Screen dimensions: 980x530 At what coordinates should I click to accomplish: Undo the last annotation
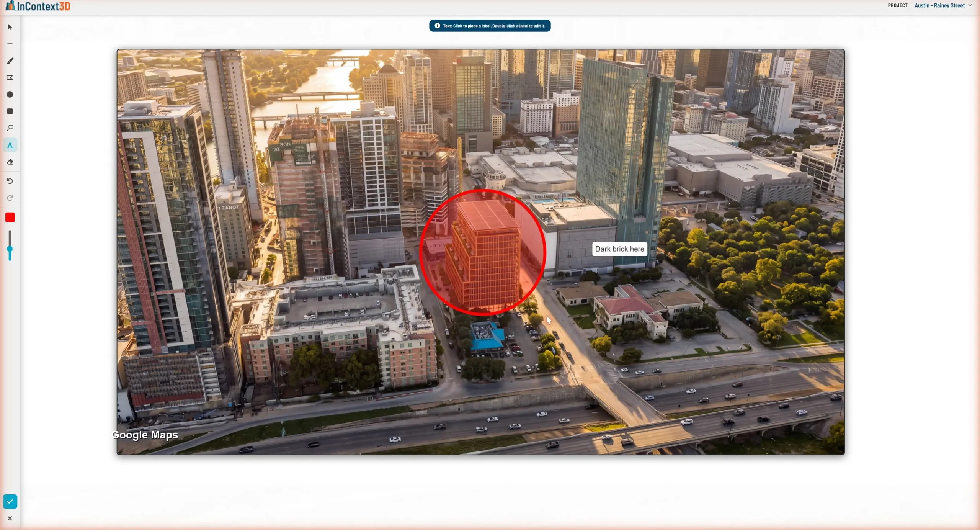tap(10, 181)
